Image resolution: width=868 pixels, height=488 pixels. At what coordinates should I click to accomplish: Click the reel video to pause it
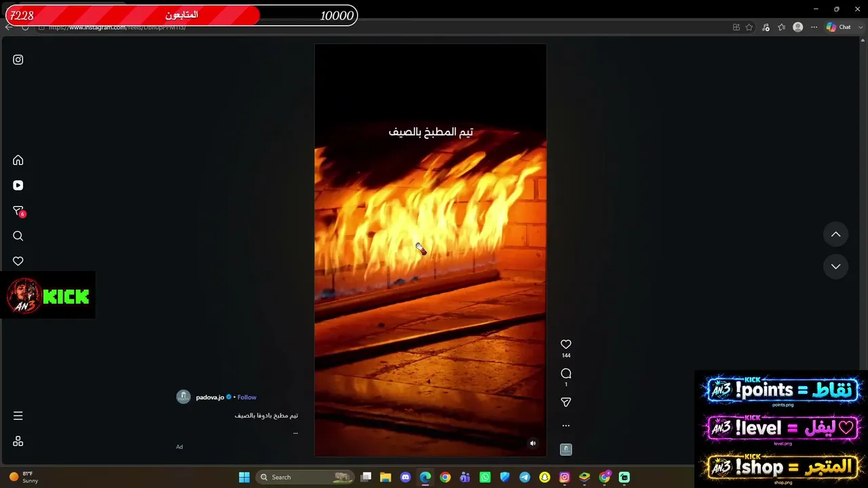[x=431, y=250]
